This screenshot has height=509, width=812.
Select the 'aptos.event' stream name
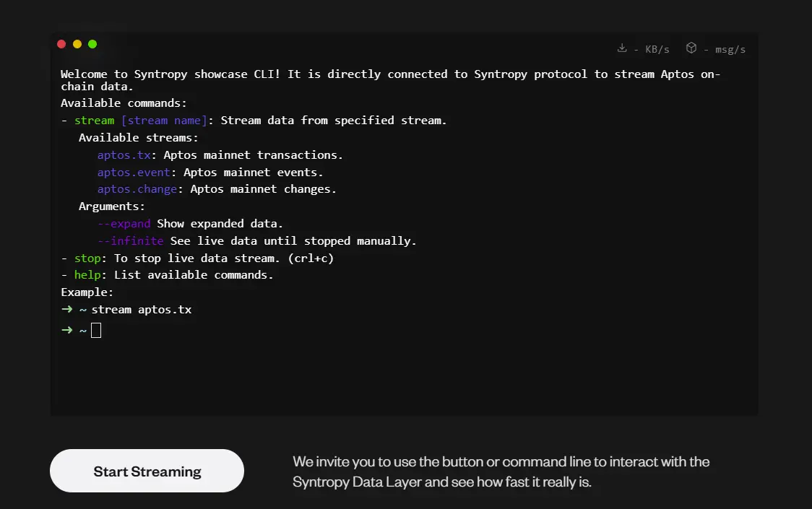[134, 172]
